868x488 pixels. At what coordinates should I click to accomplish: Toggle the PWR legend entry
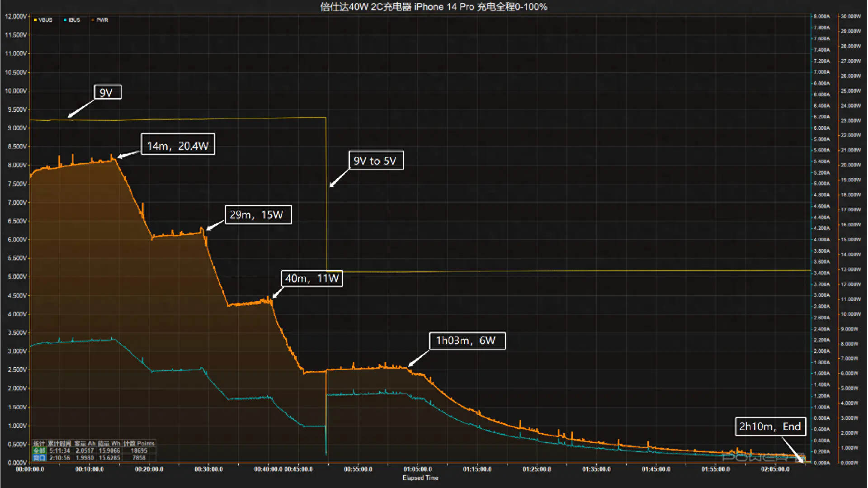coord(100,20)
